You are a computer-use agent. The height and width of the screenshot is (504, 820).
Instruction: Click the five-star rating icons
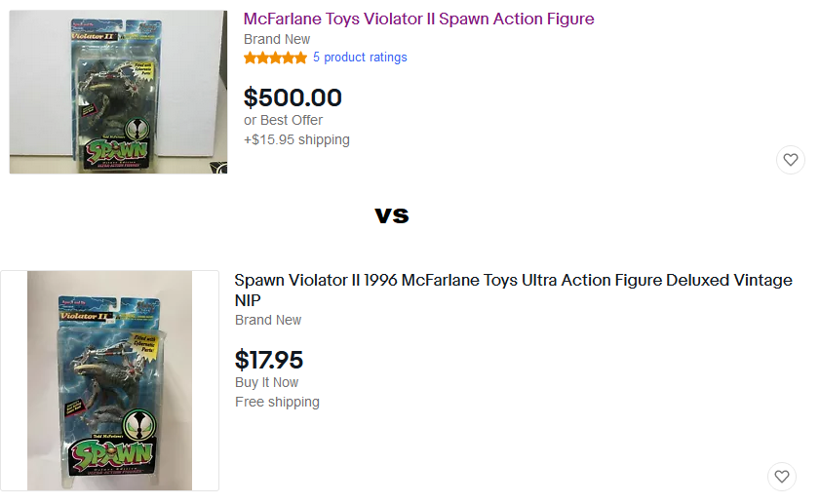click(275, 58)
